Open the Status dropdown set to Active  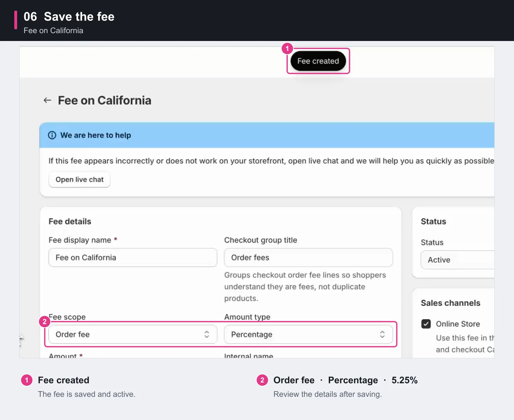coord(458,260)
